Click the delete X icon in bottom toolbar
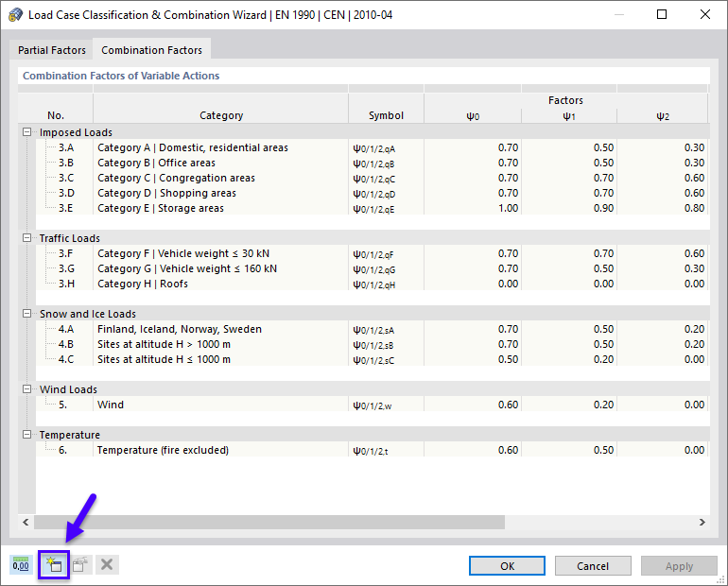Screen dimensions: 728x586 click(107, 564)
